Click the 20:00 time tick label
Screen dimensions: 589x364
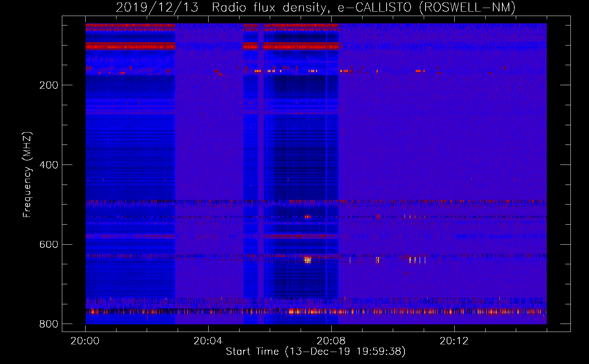pos(85,341)
